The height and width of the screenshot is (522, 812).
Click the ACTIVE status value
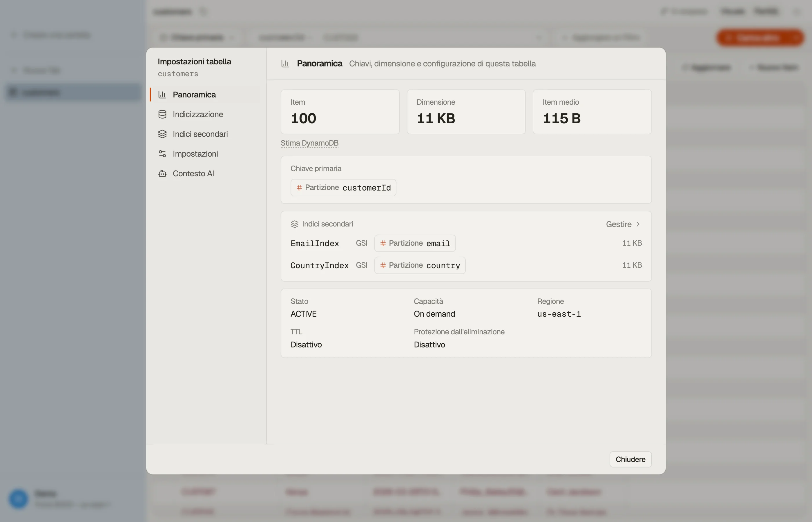(303, 314)
